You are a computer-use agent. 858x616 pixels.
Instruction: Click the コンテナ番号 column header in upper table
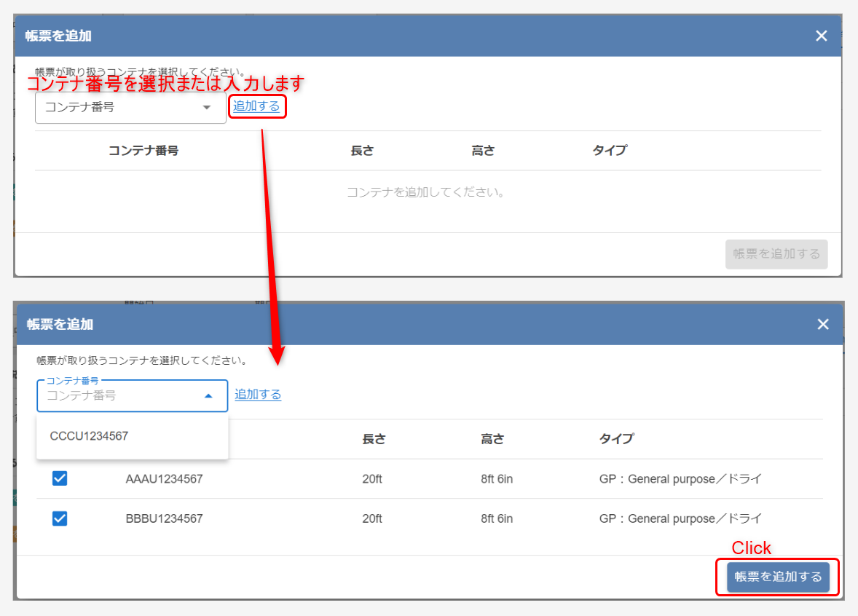(143, 151)
